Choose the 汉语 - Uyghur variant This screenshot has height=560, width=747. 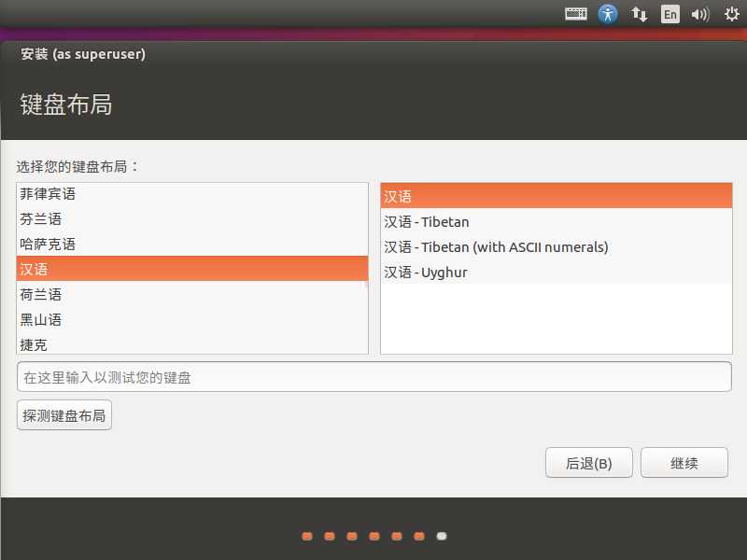(556, 273)
